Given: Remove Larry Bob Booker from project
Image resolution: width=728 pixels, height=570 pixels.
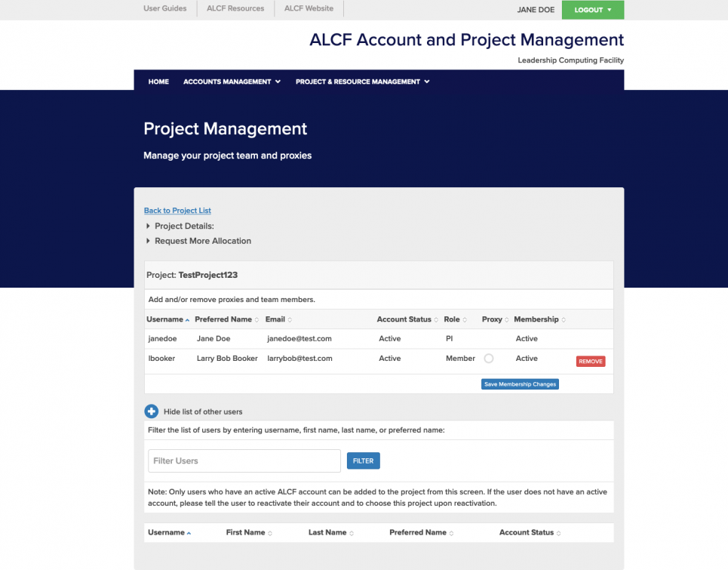Looking at the screenshot, I should pos(590,362).
